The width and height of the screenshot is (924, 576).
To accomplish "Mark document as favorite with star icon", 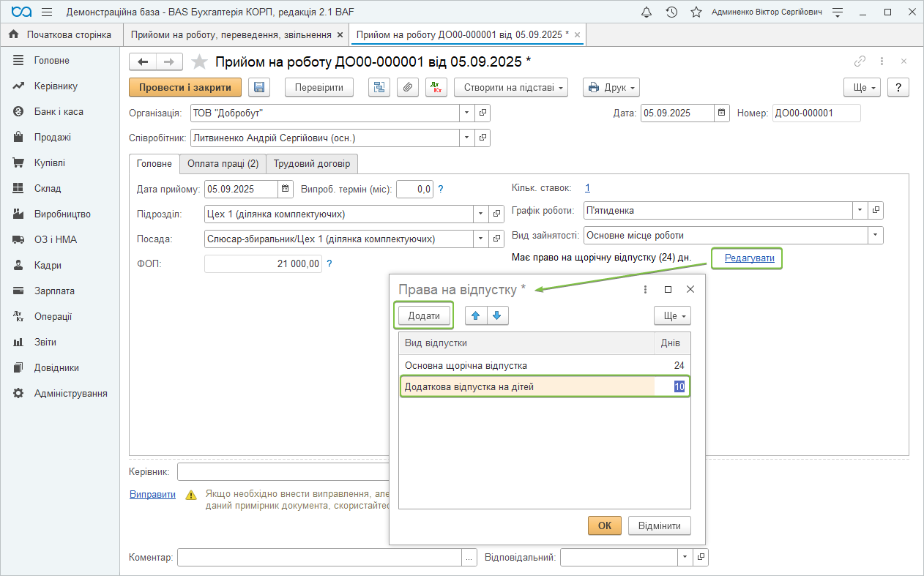I will 199,61.
